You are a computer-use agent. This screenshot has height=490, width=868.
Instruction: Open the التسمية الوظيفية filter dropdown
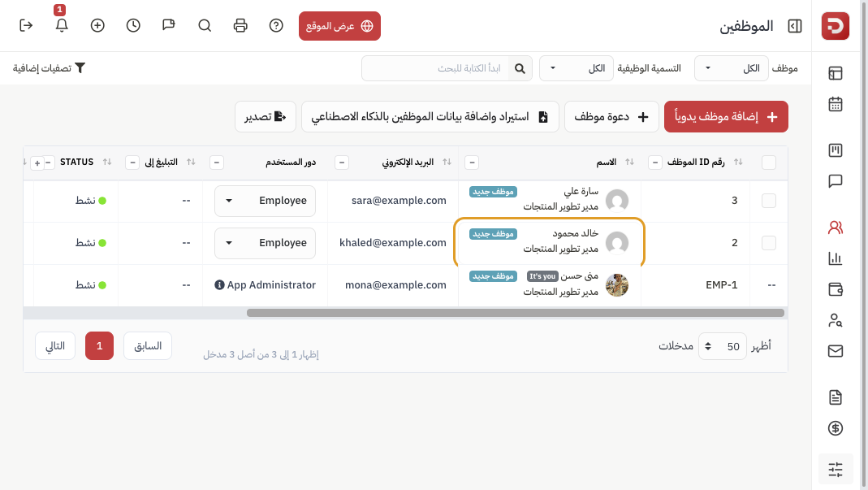point(577,68)
